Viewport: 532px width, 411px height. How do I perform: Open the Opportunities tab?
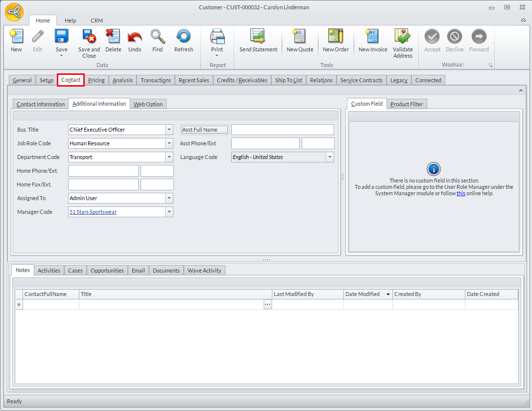(107, 271)
